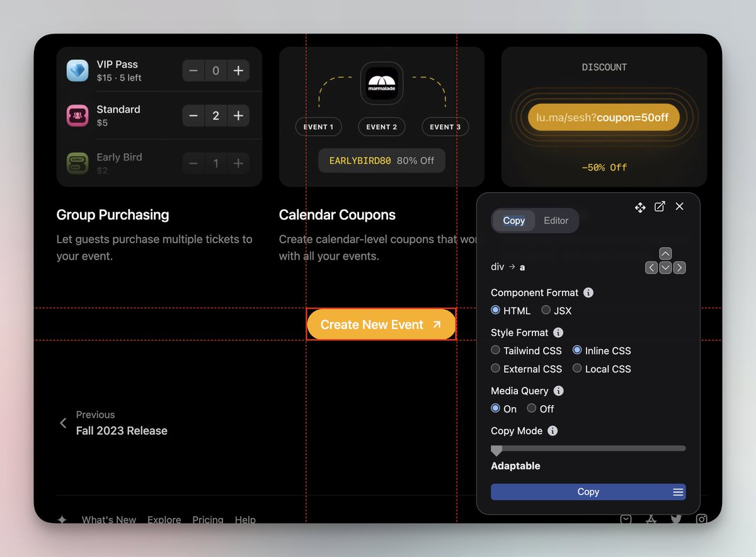Click the Copy Mode slider track
Image resolution: width=756 pixels, height=557 pixels.
(x=588, y=449)
